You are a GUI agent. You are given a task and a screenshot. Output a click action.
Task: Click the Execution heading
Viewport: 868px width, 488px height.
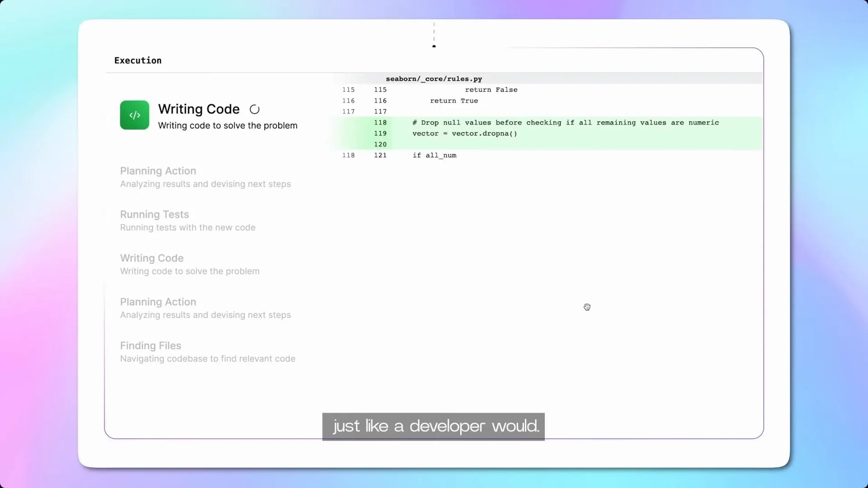(x=138, y=60)
